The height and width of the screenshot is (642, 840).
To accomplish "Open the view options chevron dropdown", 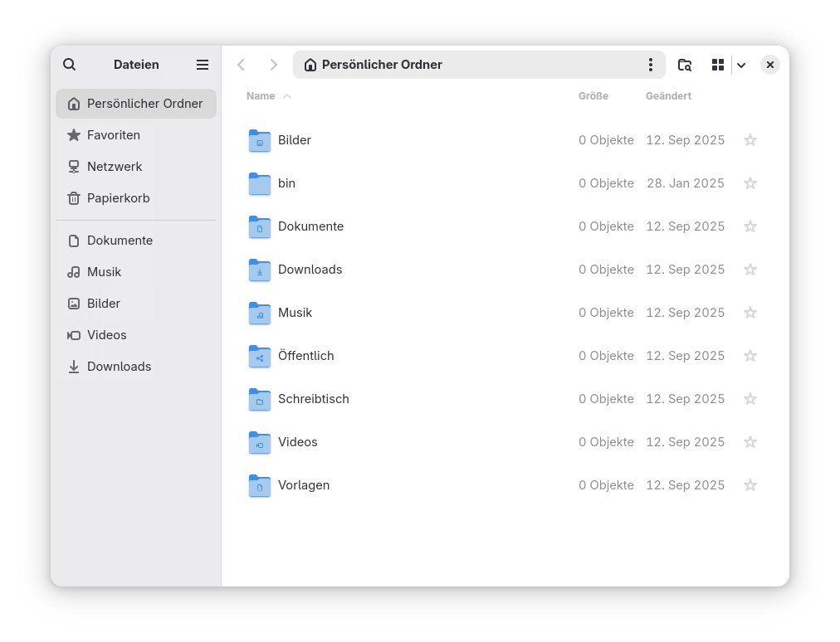I will point(741,64).
